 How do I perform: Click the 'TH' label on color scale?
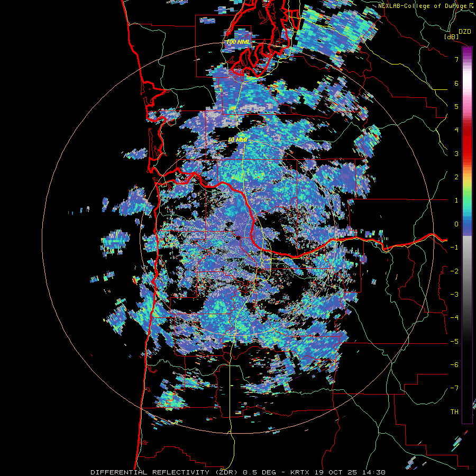click(x=454, y=412)
